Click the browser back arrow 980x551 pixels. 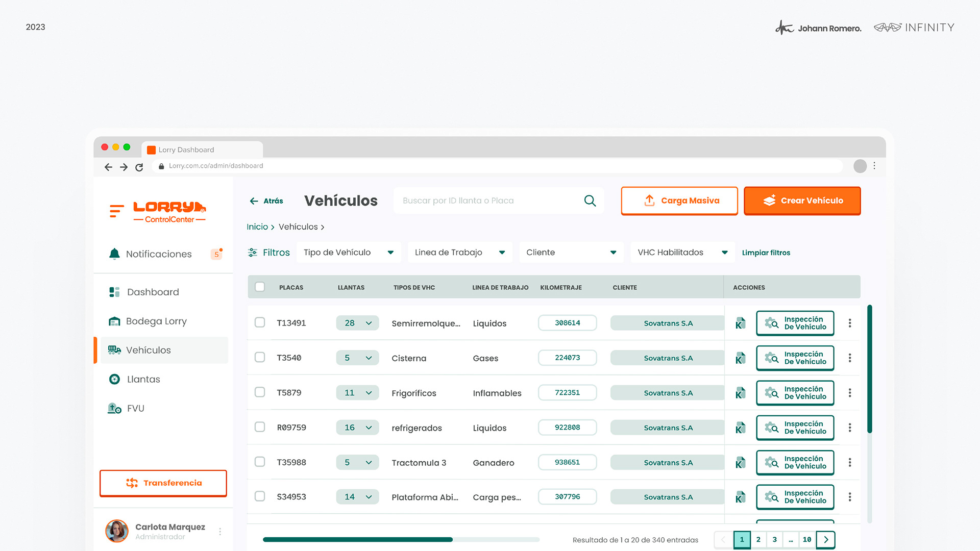tap(108, 167)
